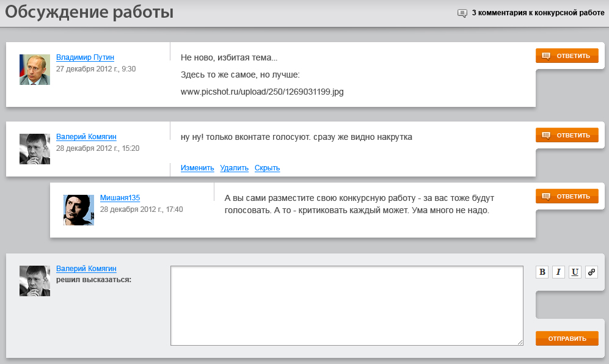Image resolution: width=609 pixels, height=364 pixels.
Task: Apply italic formatting with I icon
Action: (558, 272)
